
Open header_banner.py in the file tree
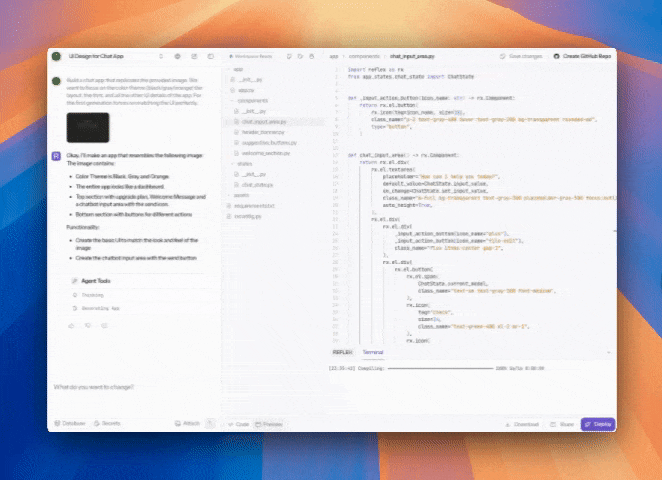(262, 132)
